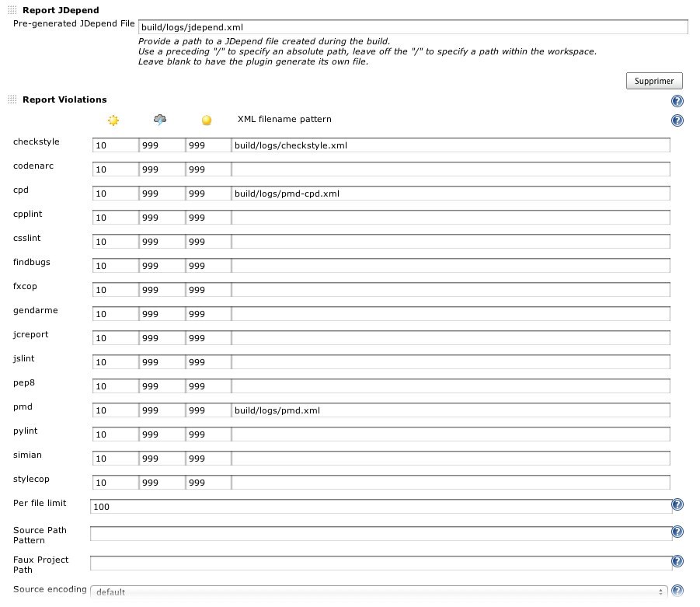Show help for Faux Project Path
The width and height of the screenshot is (700, 607).
tap(677, 562)
